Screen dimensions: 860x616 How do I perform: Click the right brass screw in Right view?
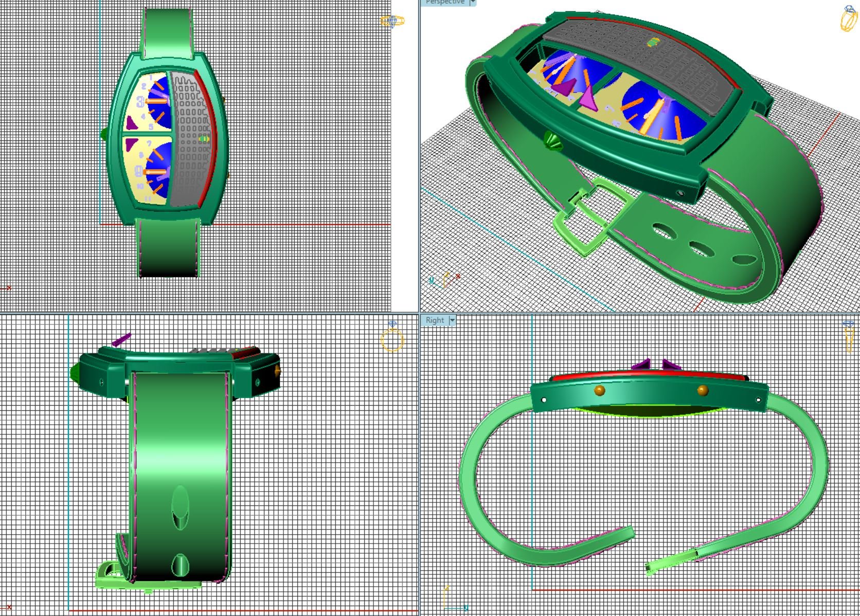(702, 390)
